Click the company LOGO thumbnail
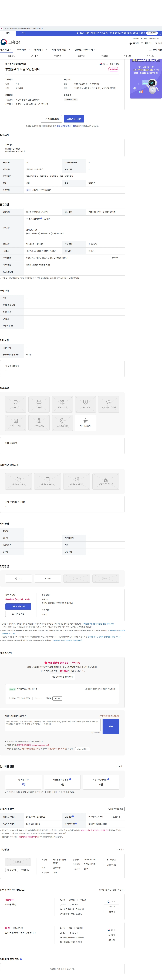This screenshot has height=980, width=162. tap(18, 862)
